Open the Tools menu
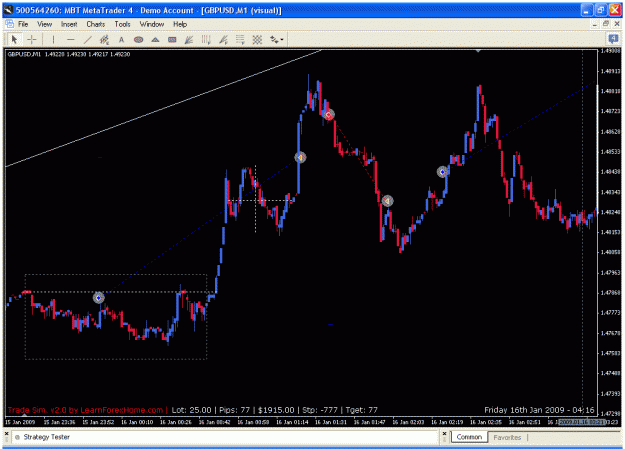The width and height of the screenshot is (625, 449). tap(122, 24)
